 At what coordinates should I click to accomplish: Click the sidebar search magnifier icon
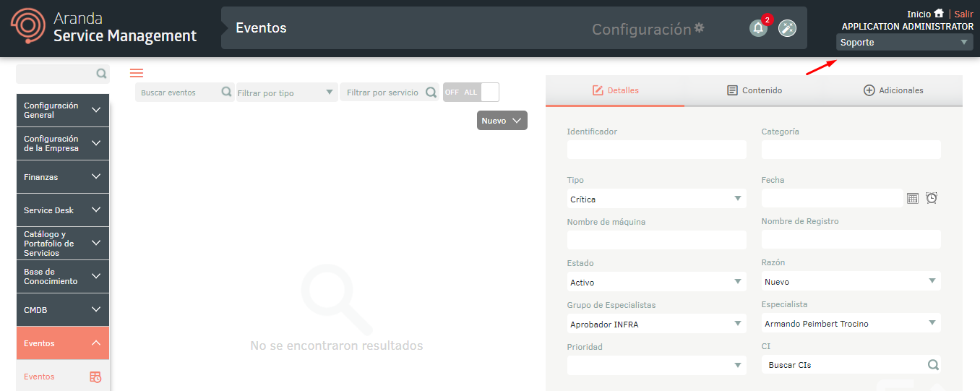(x=102, y=74)
